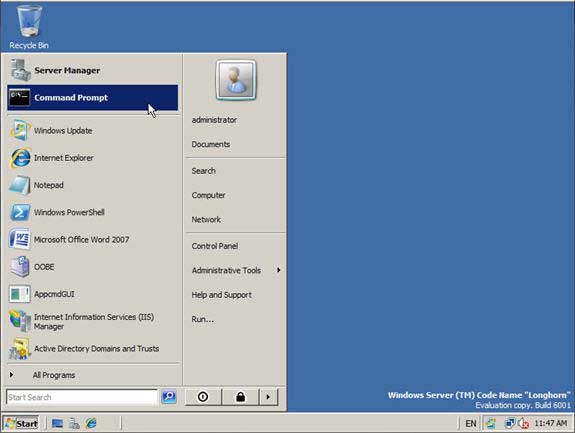Open Server Manager from Start menu
Viewport: 575px width, 433px height.
[92, 70]
